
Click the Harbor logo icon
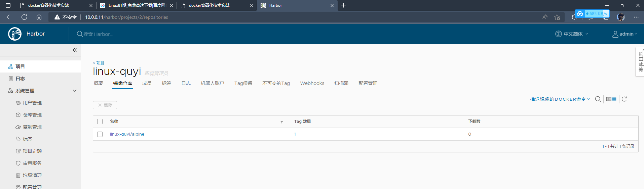click(x=15, y=34)
